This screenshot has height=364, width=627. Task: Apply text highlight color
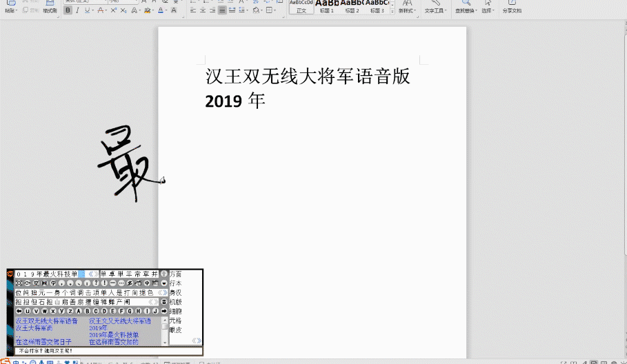[x=147, y=10]
